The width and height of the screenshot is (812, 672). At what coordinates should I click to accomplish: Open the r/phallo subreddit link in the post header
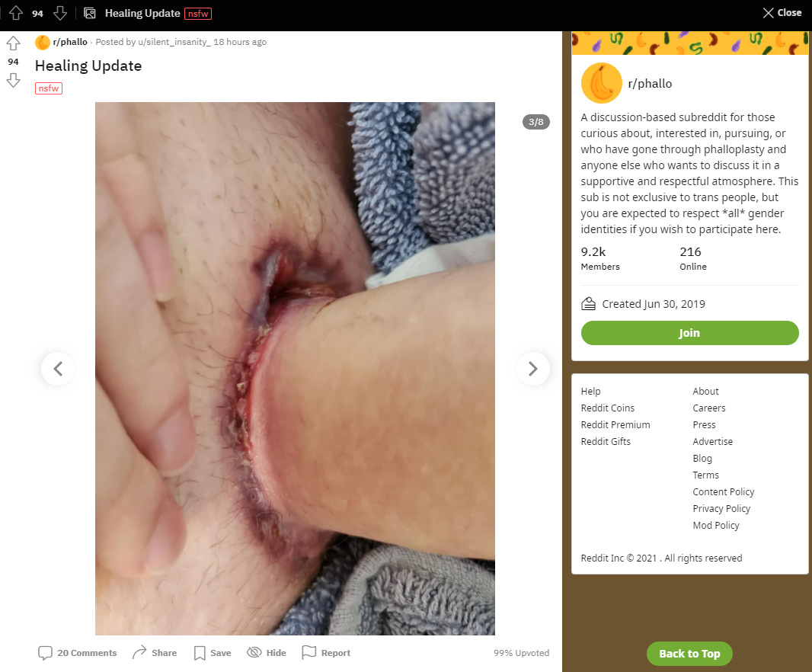click(70, 42)
